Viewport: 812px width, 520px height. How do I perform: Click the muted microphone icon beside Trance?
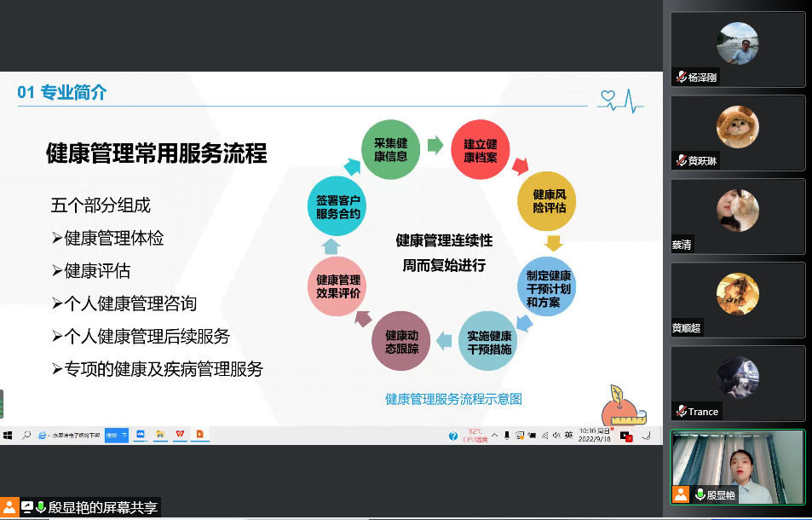(x=681, y=411)
